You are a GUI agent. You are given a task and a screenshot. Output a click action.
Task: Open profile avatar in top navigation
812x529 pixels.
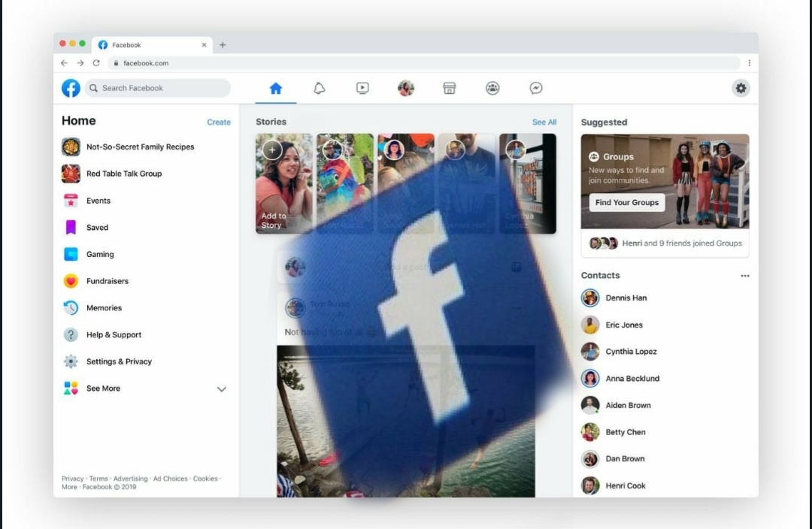pyautogui.click(x=406, y=89)
